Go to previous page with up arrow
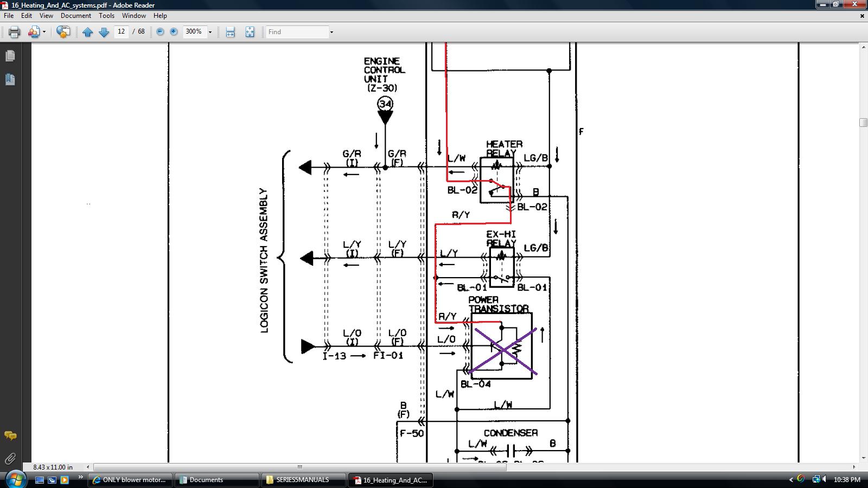This screenshot has height=488, width=868. (87, 32)
